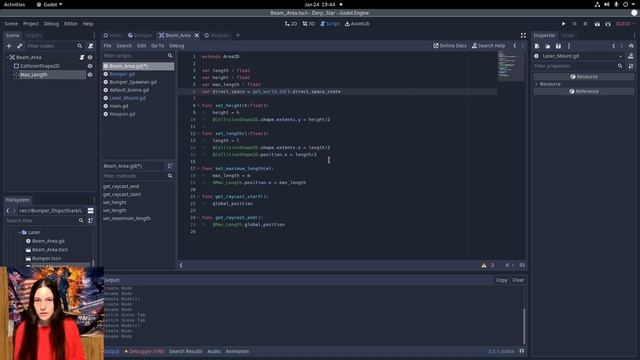
Task: Open the Editor menu
Action: click(x=70, y=24)
